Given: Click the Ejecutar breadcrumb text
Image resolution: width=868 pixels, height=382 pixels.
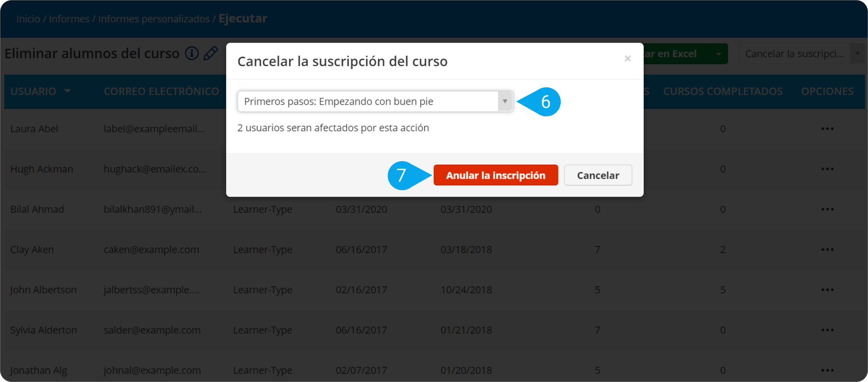Looking at the screenshot, I should pos(243,18).
